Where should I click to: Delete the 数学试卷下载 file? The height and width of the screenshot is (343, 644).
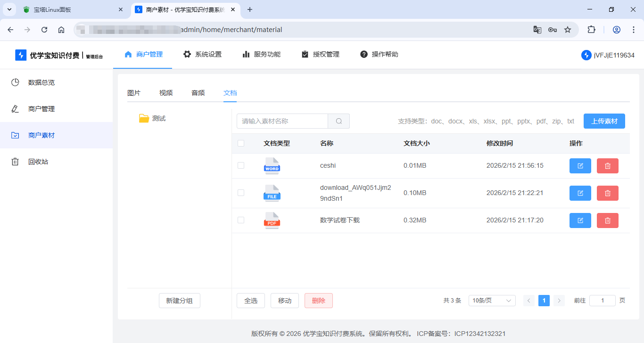coord(607,220)
